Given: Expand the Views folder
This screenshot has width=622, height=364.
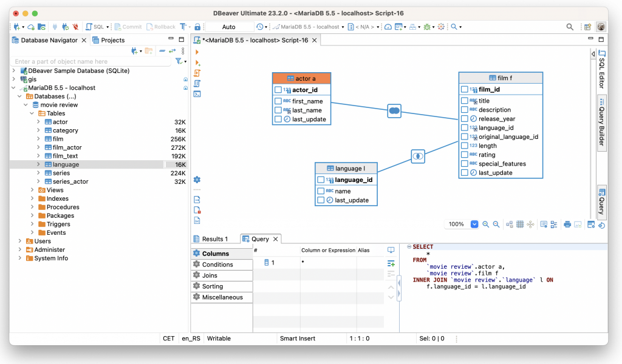Looking at the screenshot, I should (32, 190).
